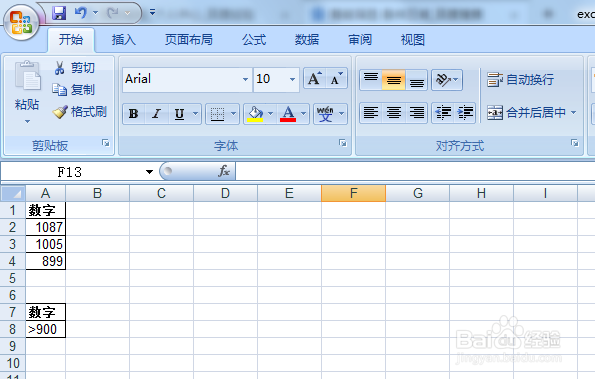The image size is (595, 379).
Task: Activate the 格式刷 format painter
Action: (x=80, y=112)
